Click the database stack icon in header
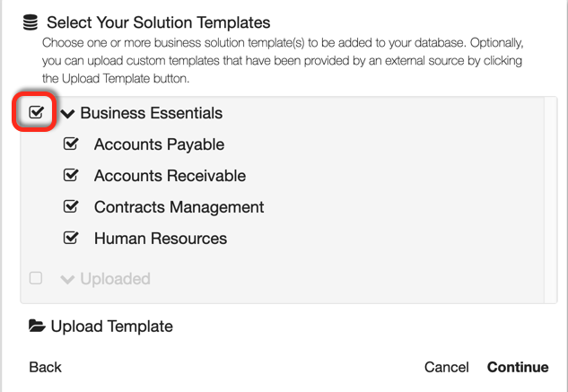This screenshot has height=392, width=568. click(x=31, y=22)
